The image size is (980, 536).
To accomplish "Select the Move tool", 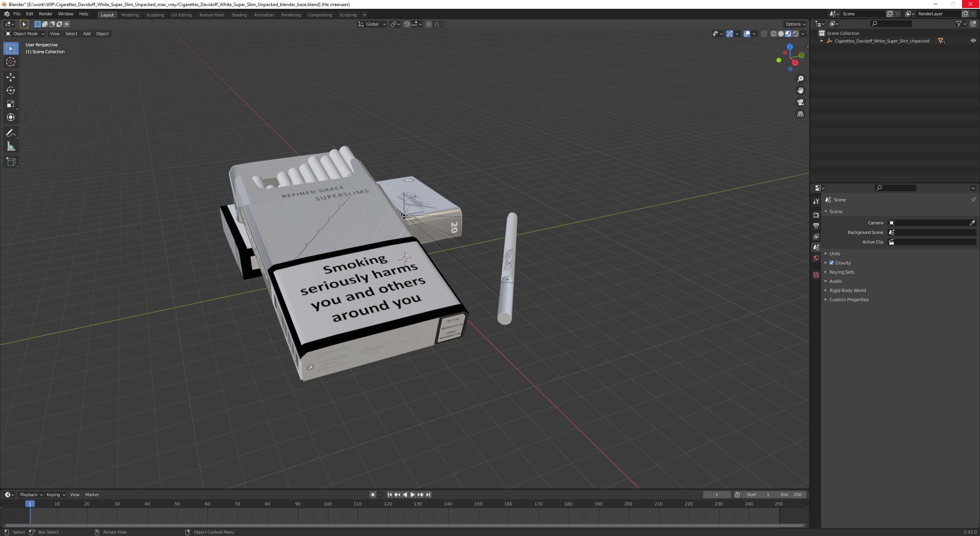I will click(x=10, y=77).
